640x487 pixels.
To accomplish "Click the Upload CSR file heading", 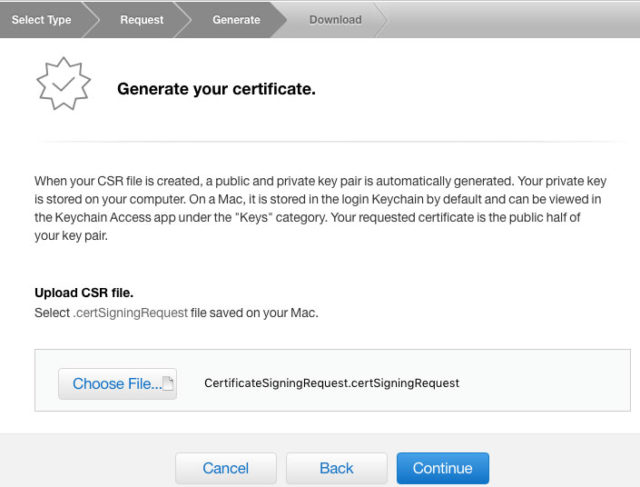I will click(x=84, y=293).
